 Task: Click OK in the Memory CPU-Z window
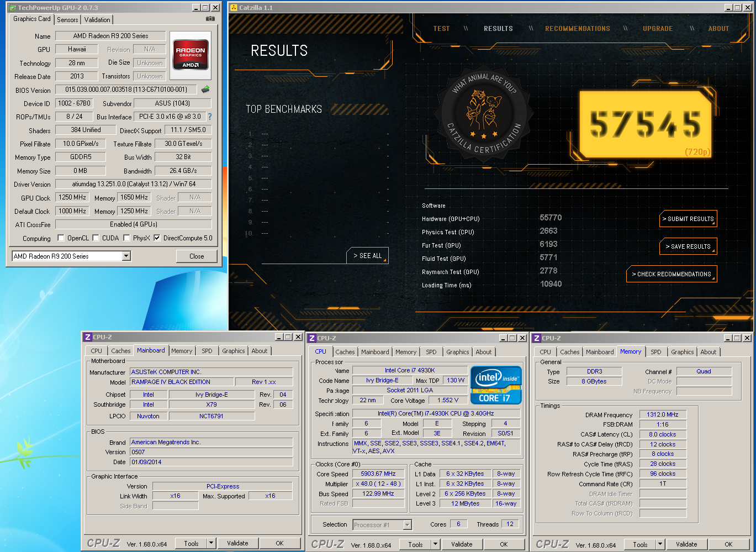728,544
